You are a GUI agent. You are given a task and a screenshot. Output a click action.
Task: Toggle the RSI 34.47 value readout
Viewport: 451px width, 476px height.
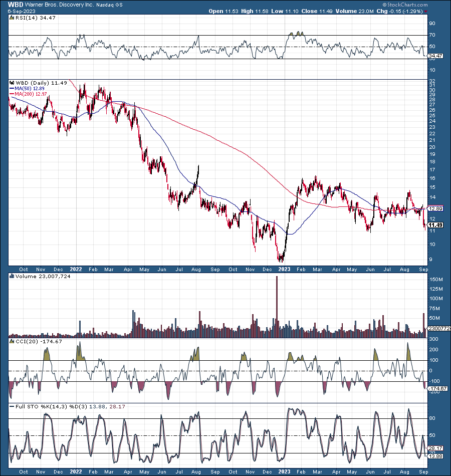pos(435,56)
